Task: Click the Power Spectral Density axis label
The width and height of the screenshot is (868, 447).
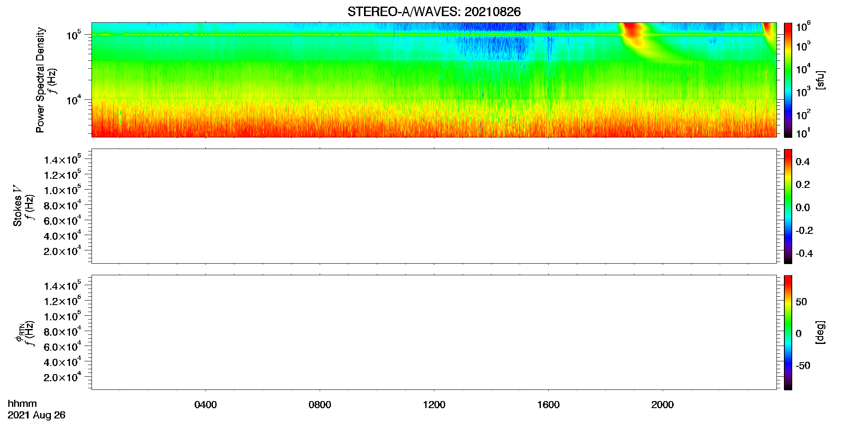Action: click(40, 80)
